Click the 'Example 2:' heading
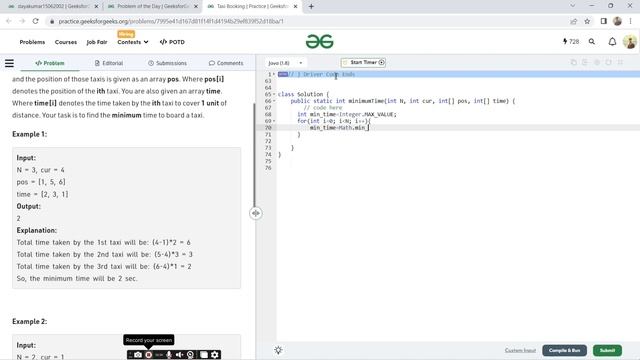Screen dimensions: 640x360 [29, 322]
